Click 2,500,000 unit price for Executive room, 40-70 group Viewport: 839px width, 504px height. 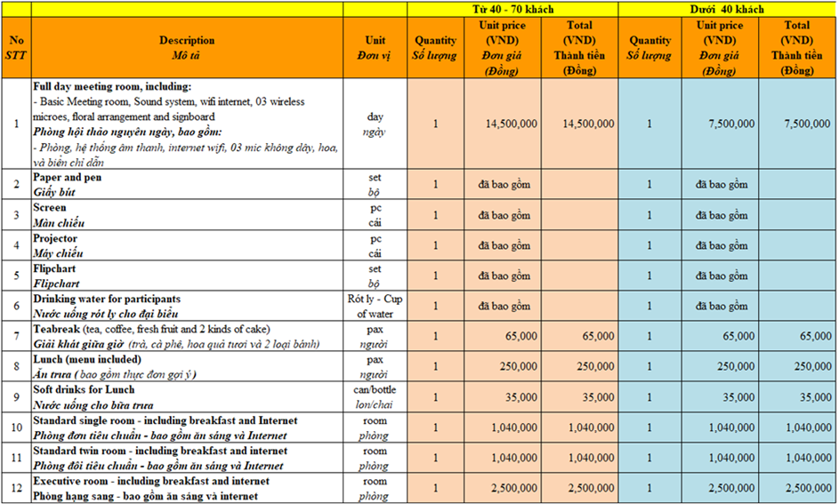click(503, 488)
